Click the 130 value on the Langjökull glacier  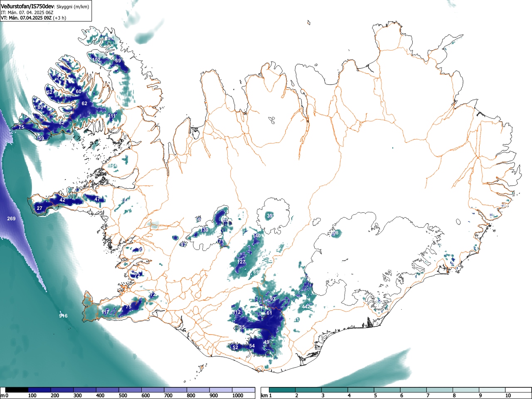click(x=204, y=230)
